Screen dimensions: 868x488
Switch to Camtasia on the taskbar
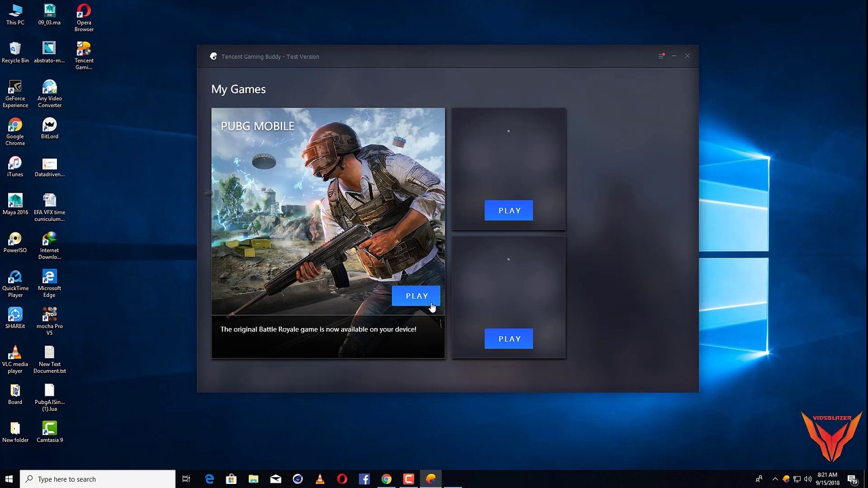coord(408,479)
